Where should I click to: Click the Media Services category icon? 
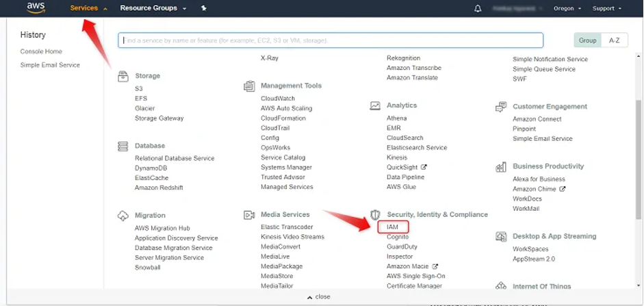point(249,215)
